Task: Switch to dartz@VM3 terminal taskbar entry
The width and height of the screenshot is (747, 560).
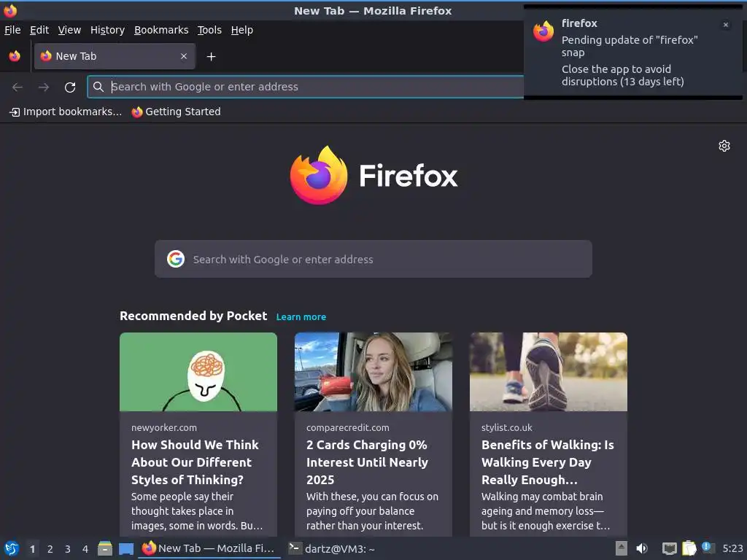Action: (x=333, y=548)
